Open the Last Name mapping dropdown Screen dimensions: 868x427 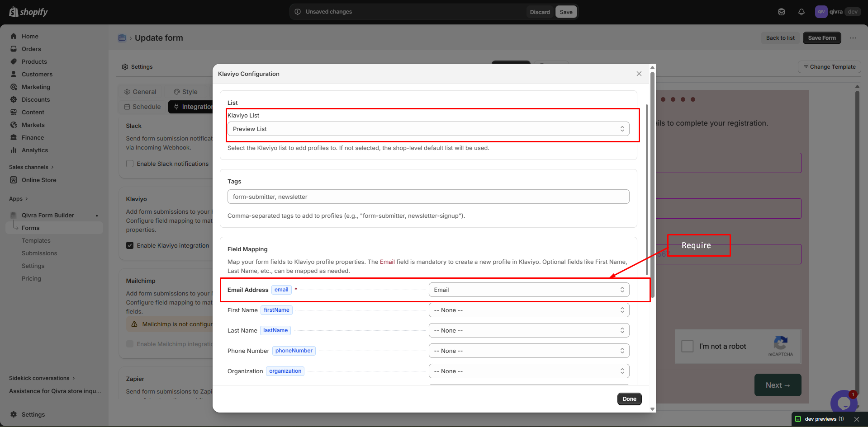pos(529,330)
